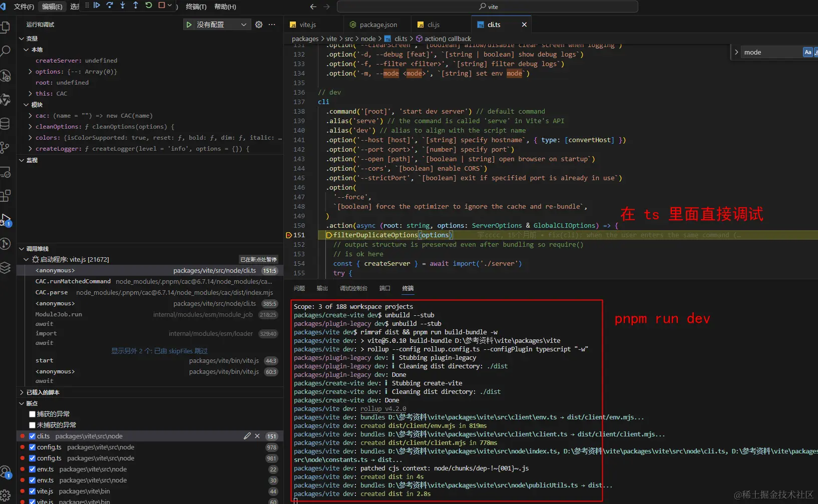Switch to the 调试控制台 panel tab

coord(353,288)
